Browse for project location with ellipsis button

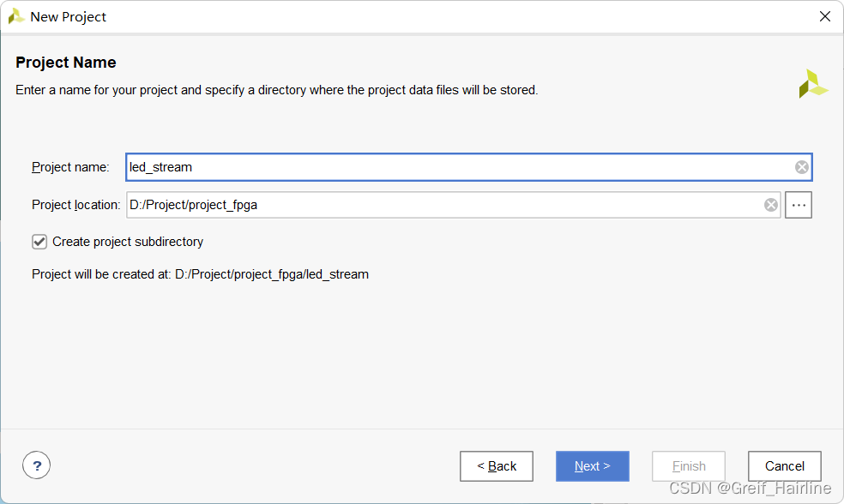[798, 205]
